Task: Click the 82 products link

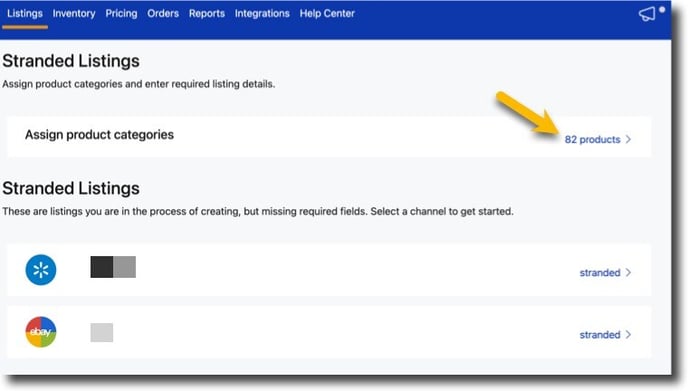Action: pos(592,140)
